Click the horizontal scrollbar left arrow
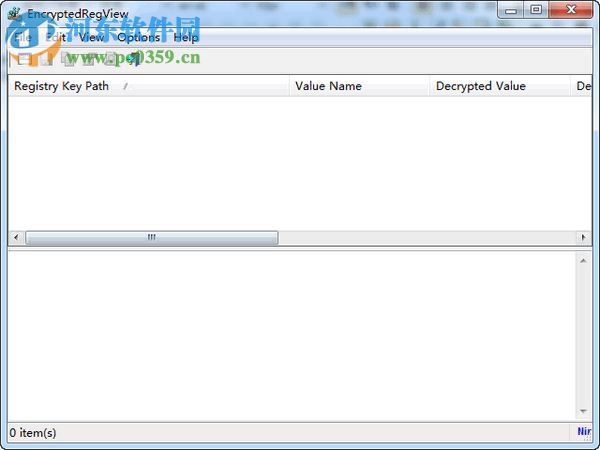 point(16,237)
